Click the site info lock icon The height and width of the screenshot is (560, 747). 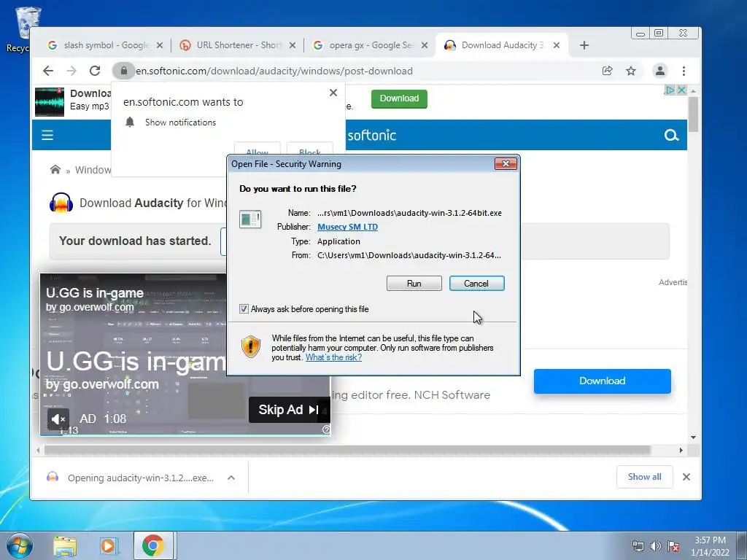click(x=124, y=71)
